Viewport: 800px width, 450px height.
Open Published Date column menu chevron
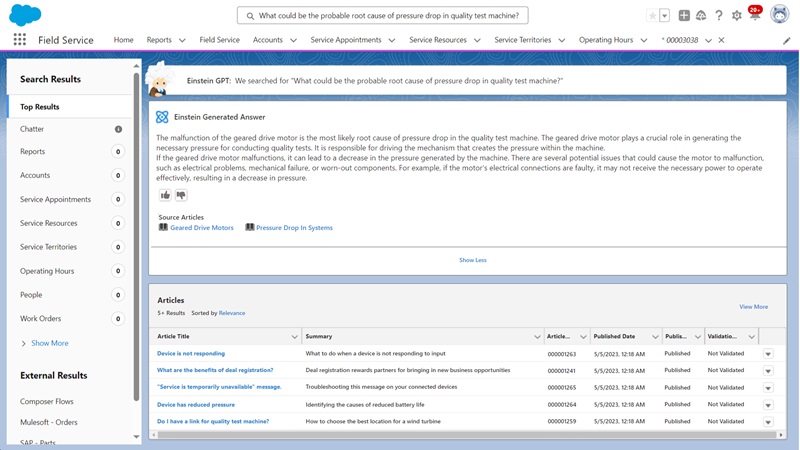point(655,337)
